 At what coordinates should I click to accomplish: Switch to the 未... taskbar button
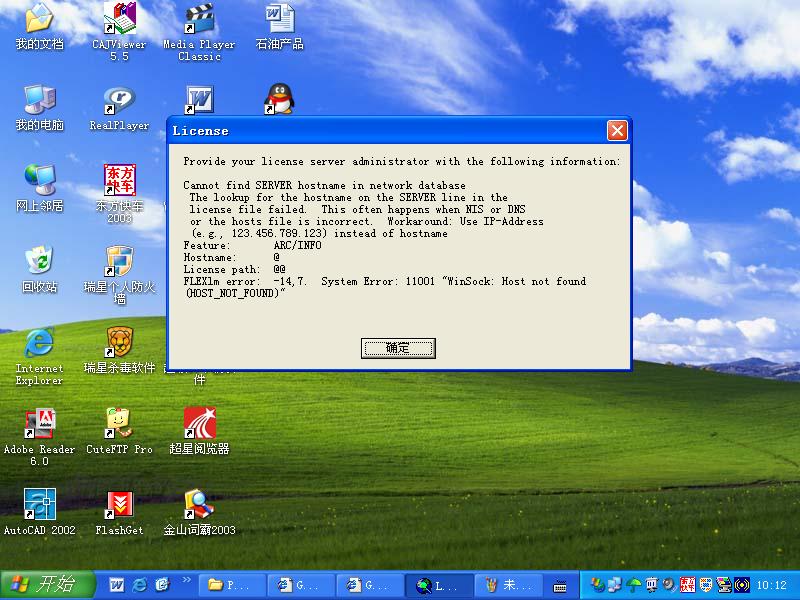point(508,585)
